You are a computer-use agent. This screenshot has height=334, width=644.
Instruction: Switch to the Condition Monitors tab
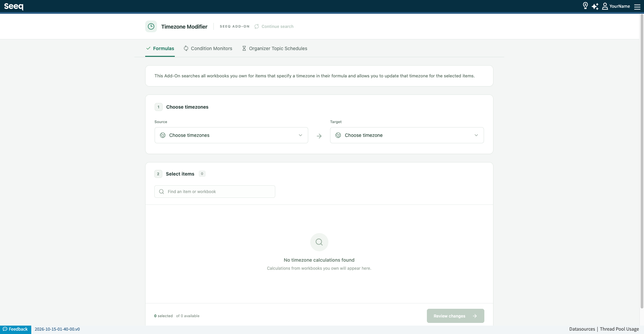pos(208,48)
